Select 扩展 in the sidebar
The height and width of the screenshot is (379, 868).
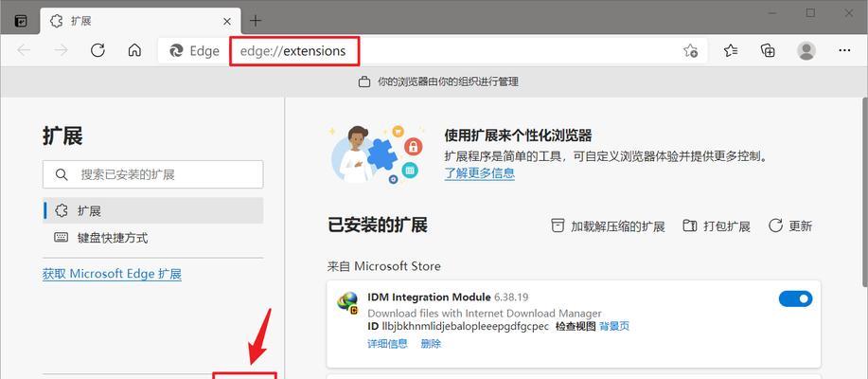click(152, 210)
